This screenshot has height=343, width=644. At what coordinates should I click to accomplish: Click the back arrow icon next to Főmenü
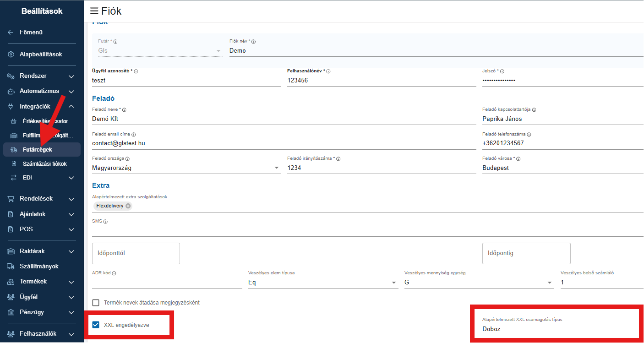11,33
